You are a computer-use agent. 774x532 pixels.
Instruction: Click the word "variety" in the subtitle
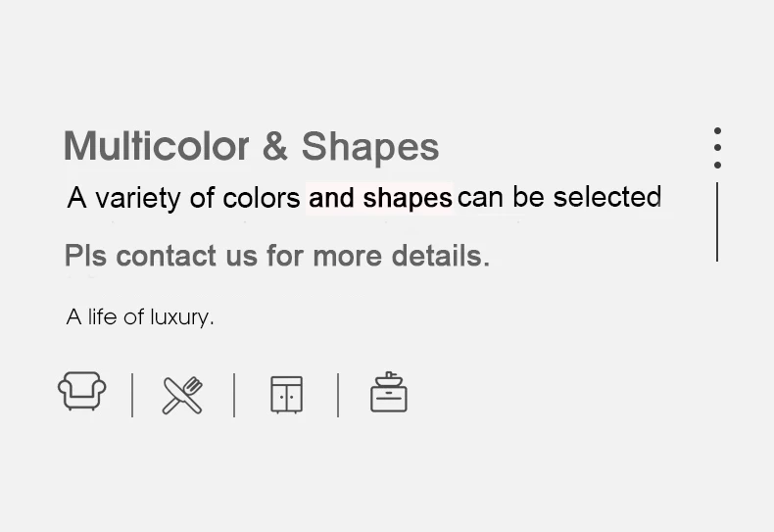point(138,198)
